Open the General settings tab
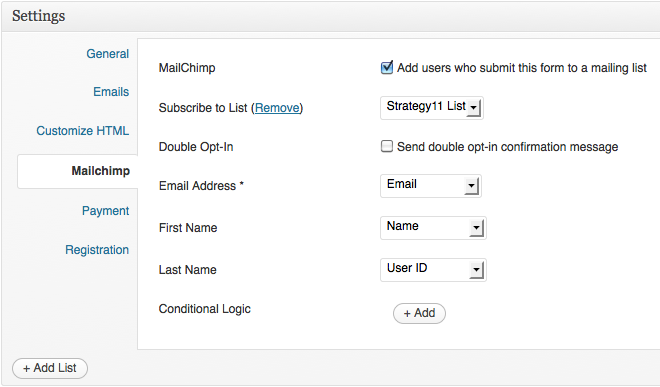The height and width of the screenshot is (387, 660). click(x=107, y=54)
